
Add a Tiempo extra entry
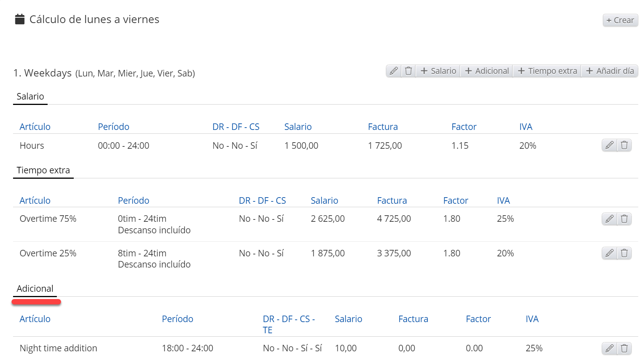547,71
